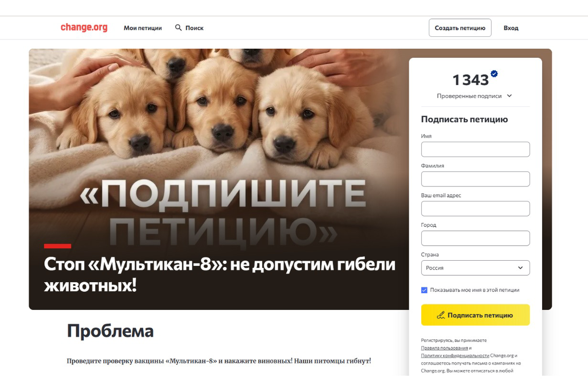The height and width of the screenshot is (392, 588).
Task: Open the Страна dropdown showing Россия
Action: coord(475,268)
